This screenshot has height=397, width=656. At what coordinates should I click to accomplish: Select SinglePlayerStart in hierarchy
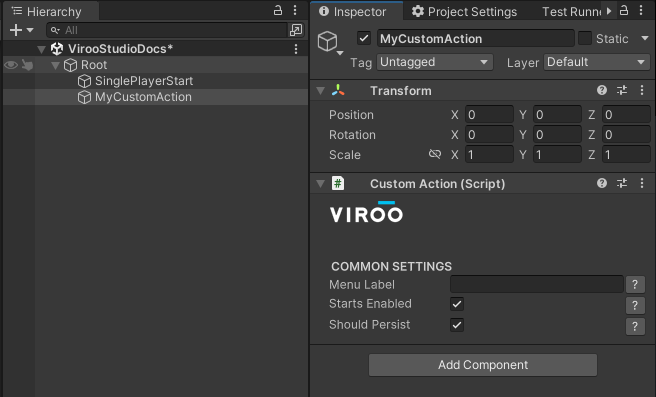[x=144, y=81]
